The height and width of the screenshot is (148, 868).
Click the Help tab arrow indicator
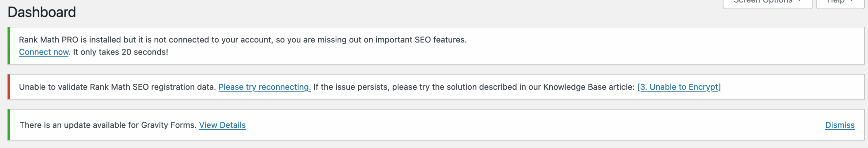[852, 1]
